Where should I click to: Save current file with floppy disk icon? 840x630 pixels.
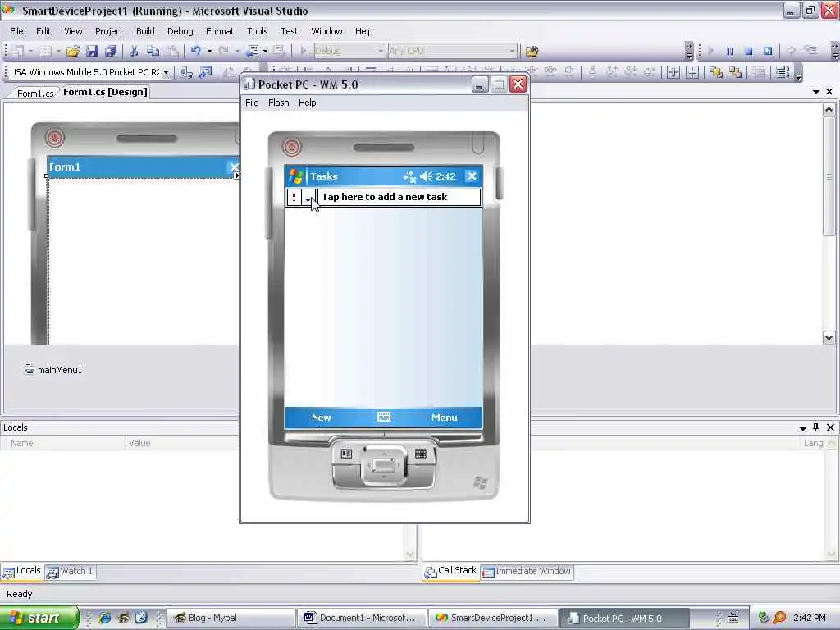[x=92, y=51]
